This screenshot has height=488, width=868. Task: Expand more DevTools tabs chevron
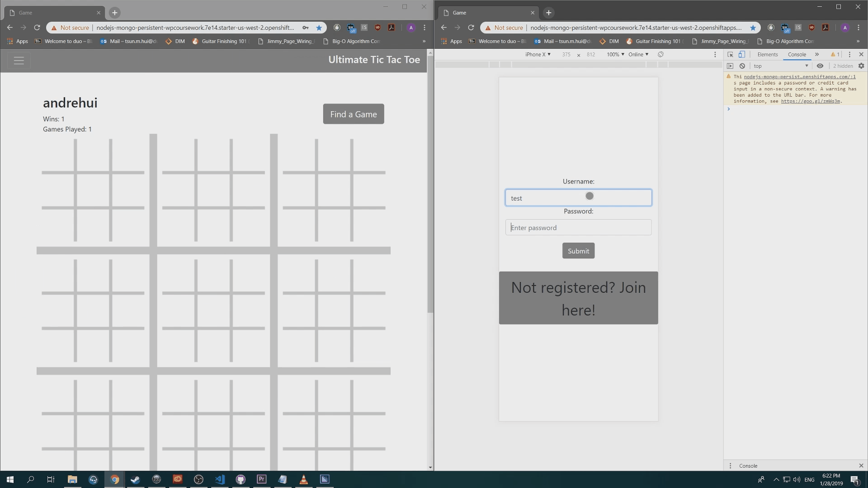[816, 54]
